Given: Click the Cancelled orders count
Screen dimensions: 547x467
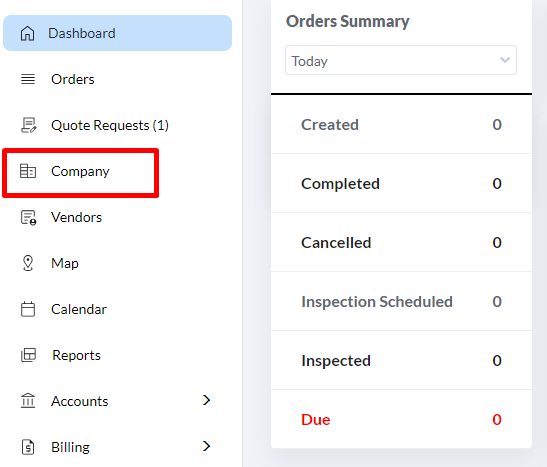Looking at the screenshot, I should 497,242.
